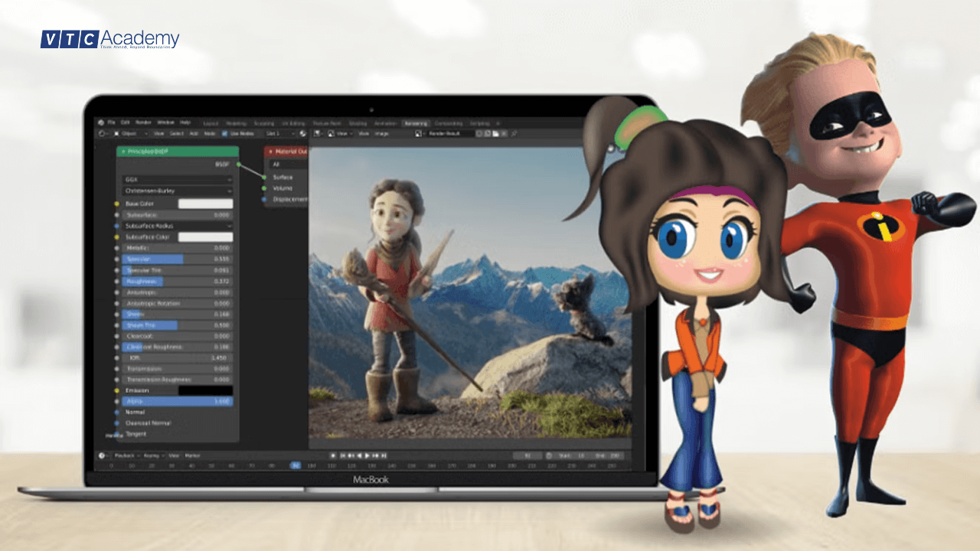Click the Surface output socket on Material Output
Screen dimensions: 980x551
(x=263, y=178)
